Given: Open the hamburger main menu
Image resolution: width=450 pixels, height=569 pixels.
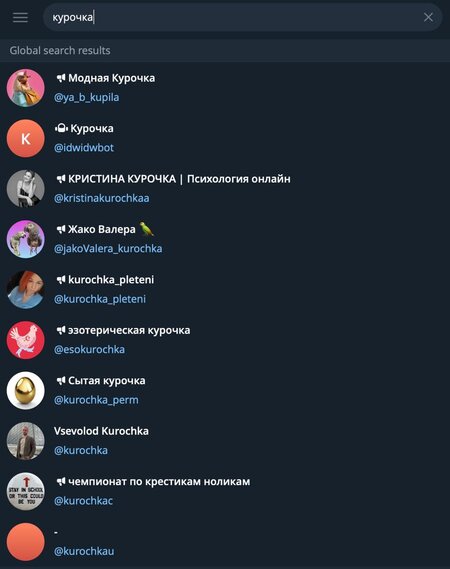Looking at the screenshot, I should (20, 17).
